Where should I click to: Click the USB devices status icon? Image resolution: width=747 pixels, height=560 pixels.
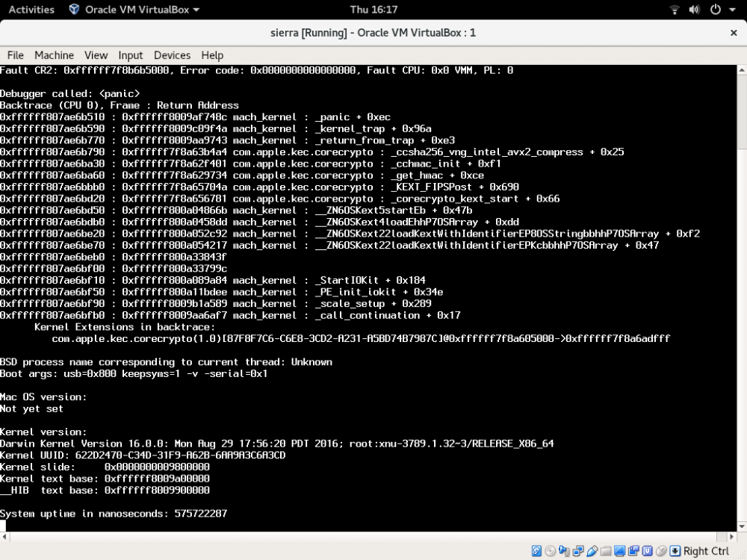point(592,551)
